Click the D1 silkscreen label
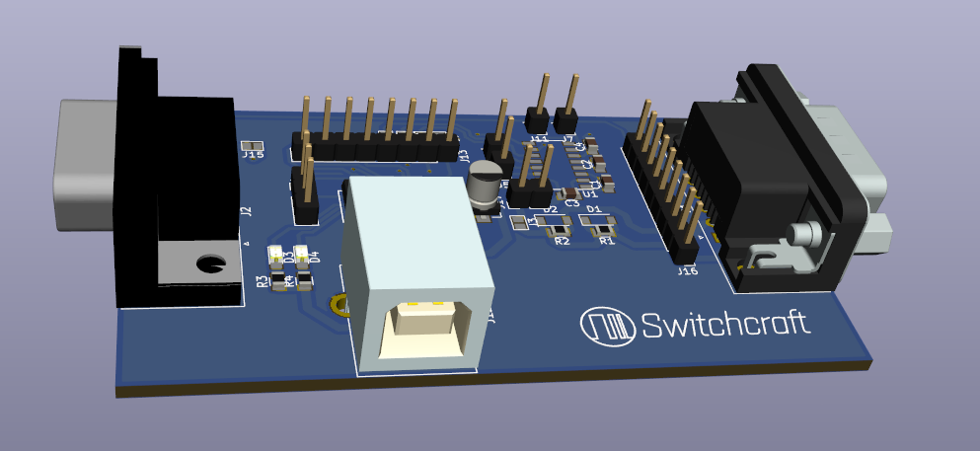The image size is (980, 451). tap(594, 209)
